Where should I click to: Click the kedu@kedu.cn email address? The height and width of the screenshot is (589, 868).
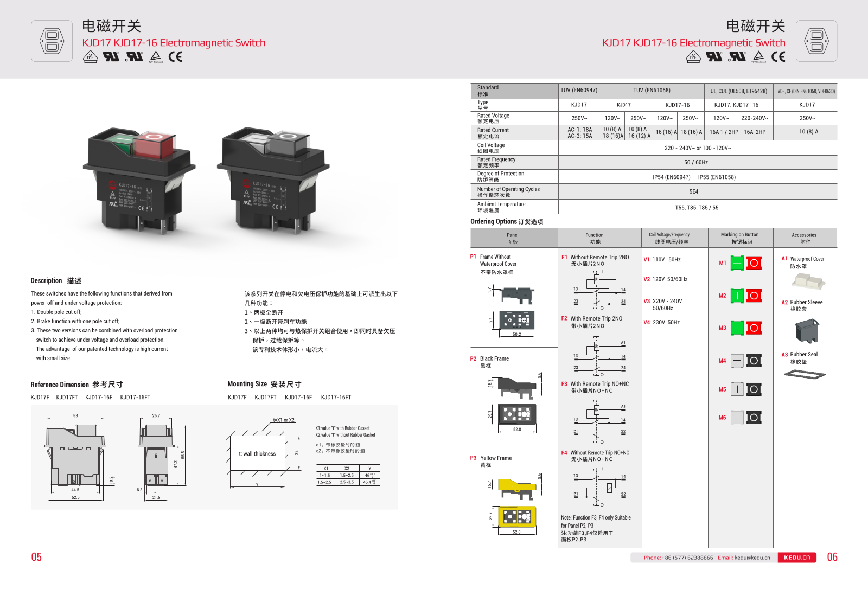(752, 558)
